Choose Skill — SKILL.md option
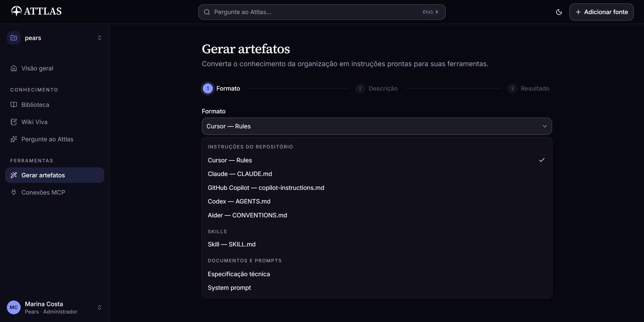The height and width of the screenshot is (322, 644). 377,244
